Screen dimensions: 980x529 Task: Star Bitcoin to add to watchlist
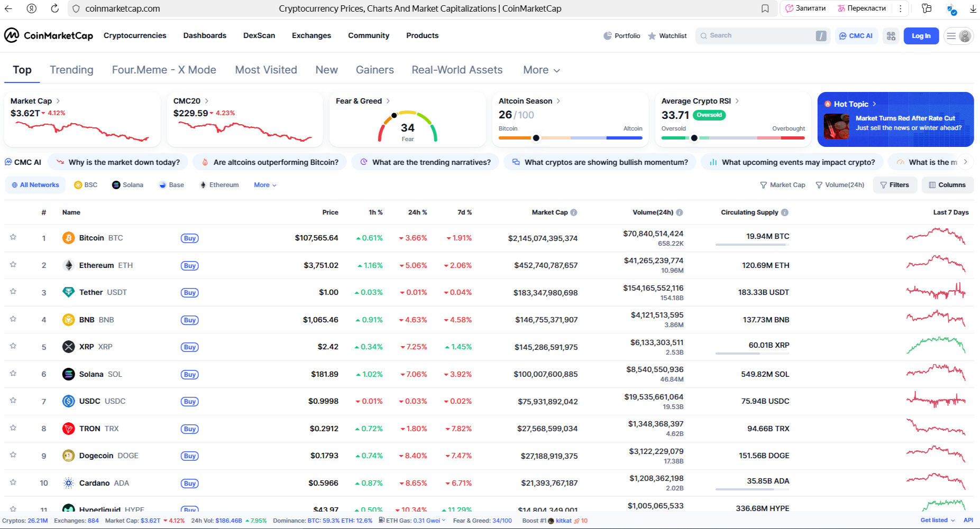click(13, 237)
